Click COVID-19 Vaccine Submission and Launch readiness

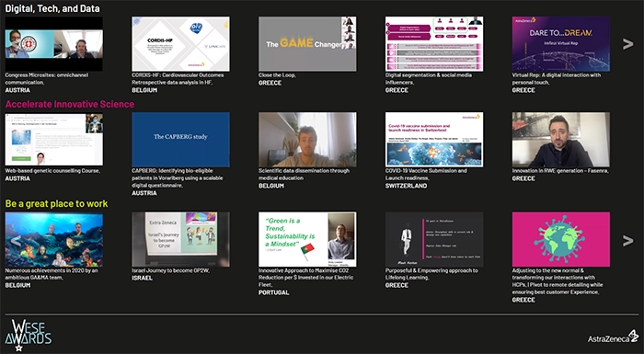(x=426, y=174)
